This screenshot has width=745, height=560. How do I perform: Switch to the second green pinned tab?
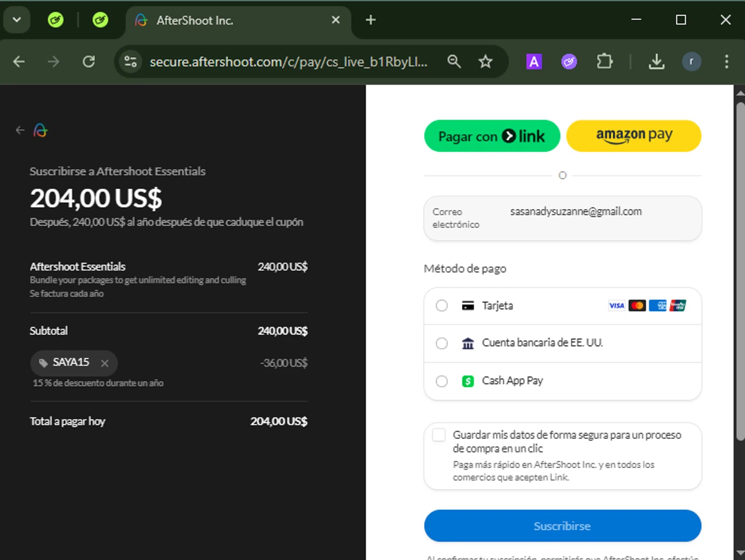pos(100,20)
